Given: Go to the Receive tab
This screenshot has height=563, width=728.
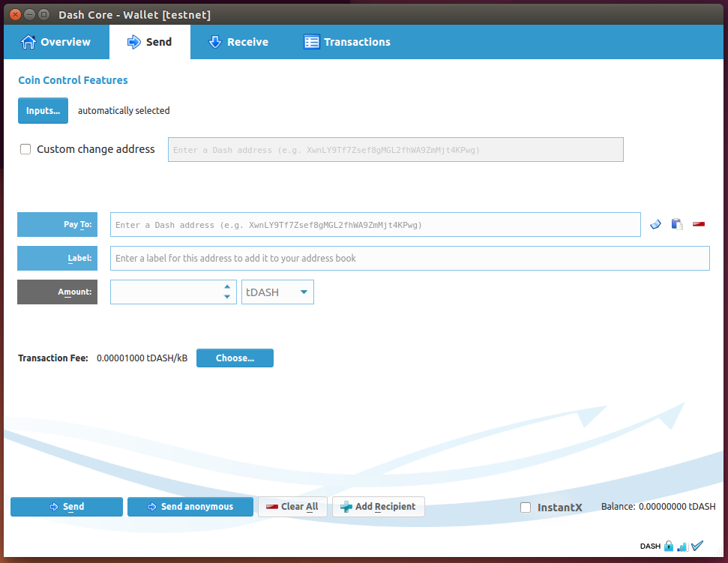Looking at the screenshot, I should 238,42.
